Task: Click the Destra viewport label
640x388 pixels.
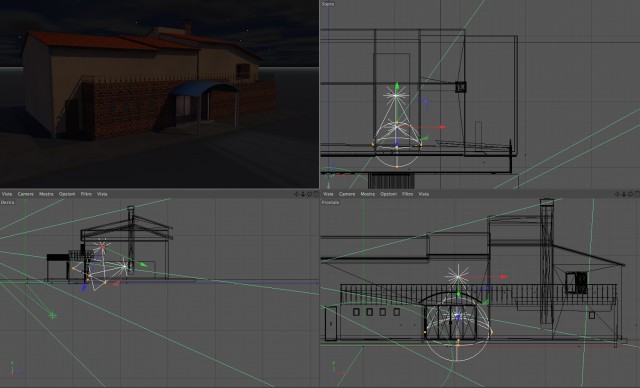Action: pyautogui.click(x=7, y=202)
